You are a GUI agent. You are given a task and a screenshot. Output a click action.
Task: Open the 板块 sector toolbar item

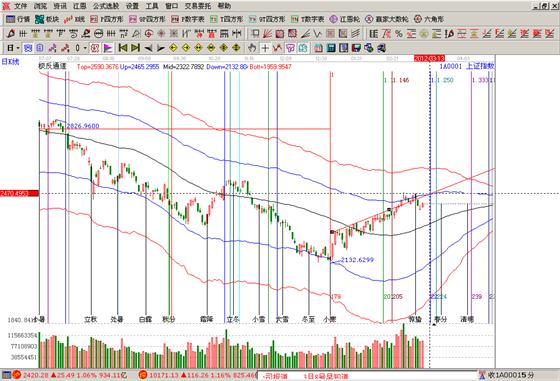[x=47, y=19]
